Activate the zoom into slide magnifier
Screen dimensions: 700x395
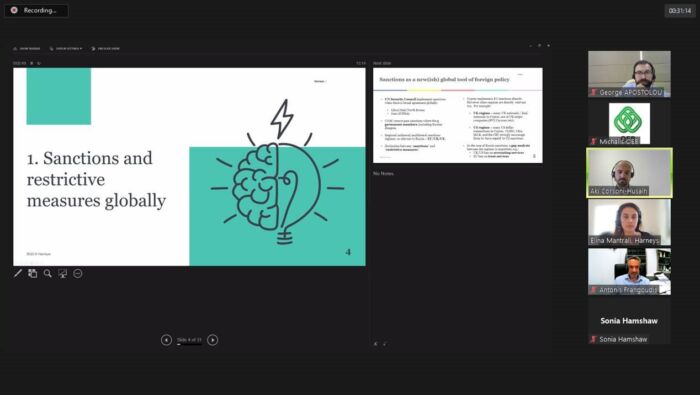point(48,273)
